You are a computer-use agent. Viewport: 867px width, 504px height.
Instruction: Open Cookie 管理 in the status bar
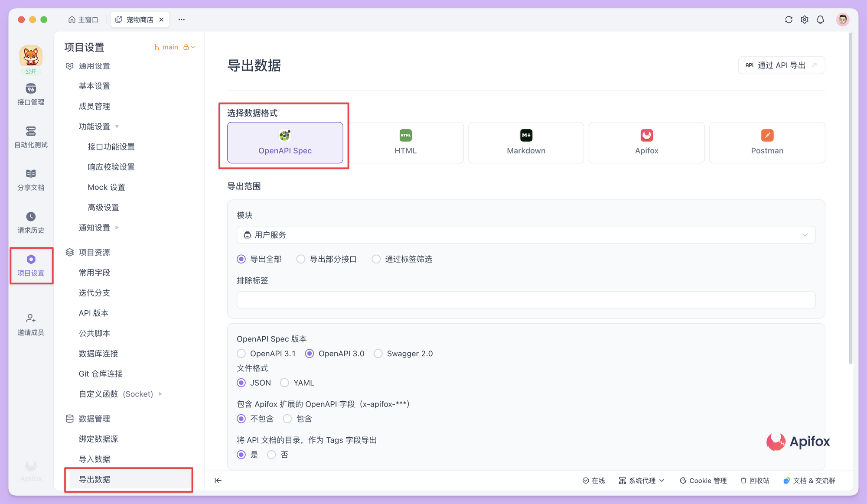(x=703, y=480)
